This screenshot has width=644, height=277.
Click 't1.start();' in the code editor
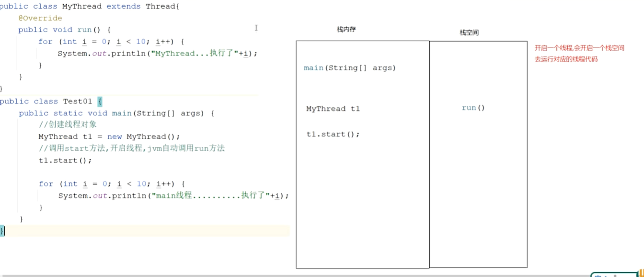click(65, 160)
